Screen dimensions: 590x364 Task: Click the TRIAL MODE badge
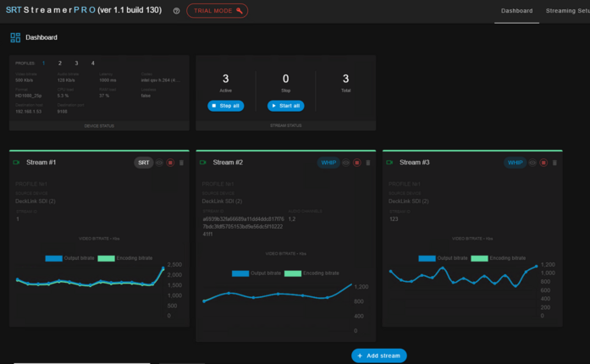pos(217,10)
